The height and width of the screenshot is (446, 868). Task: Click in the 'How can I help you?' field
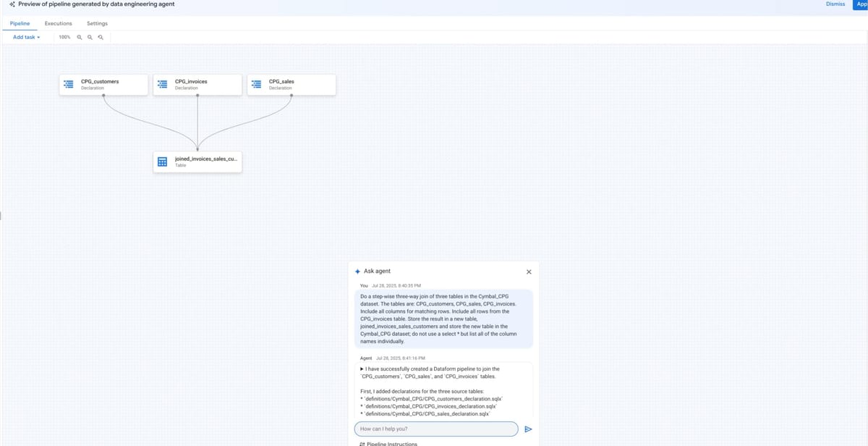[x=436, y=429]
